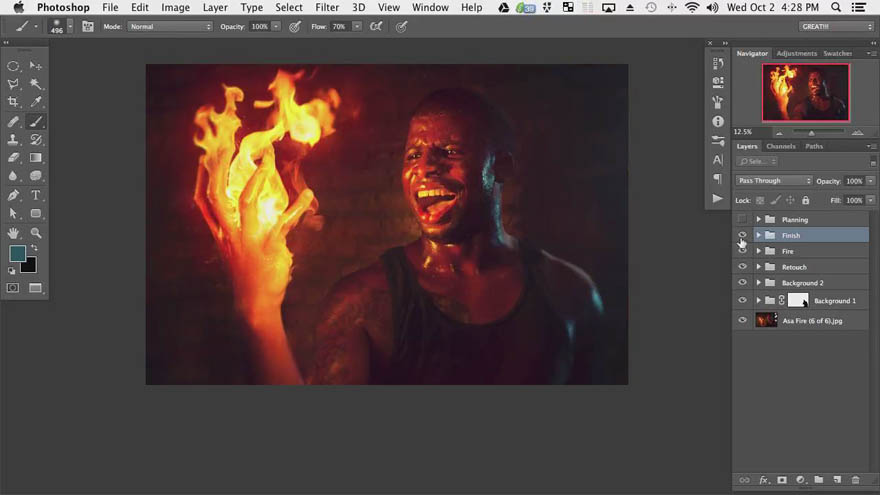The width and height of the screenshot is (880, 495).
Task: Reset default foreground and background colors
Action: coord(11,271)
